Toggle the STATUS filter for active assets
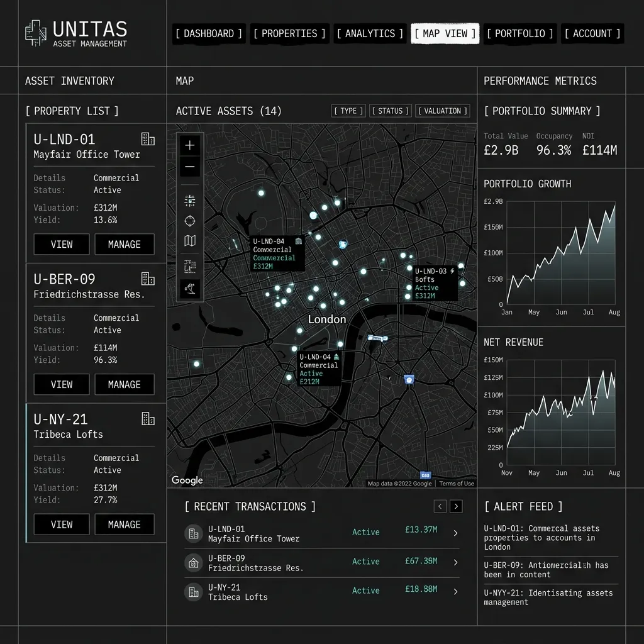 click(390, 110)
